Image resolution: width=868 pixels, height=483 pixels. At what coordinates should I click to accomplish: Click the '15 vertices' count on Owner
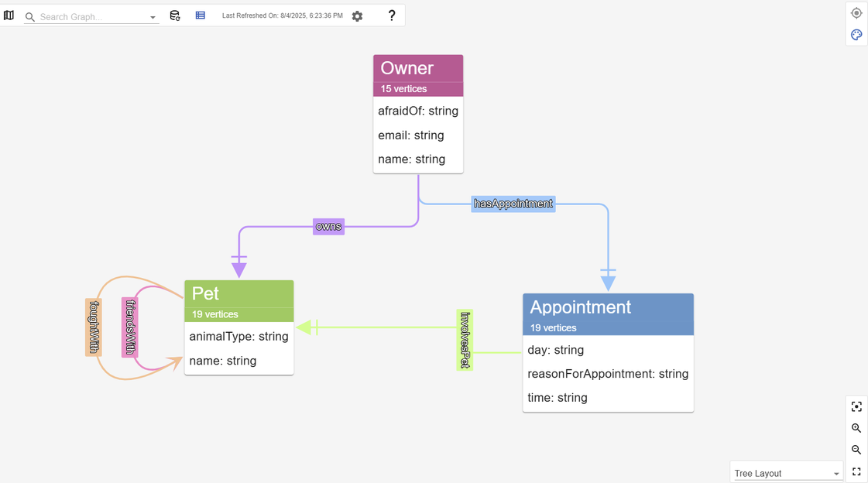(403, 89)
